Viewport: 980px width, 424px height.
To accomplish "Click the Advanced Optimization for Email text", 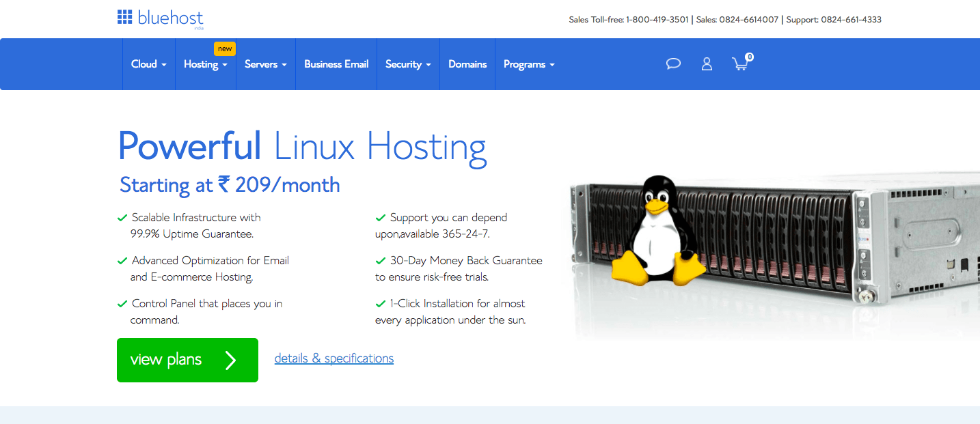I will 210,260.
